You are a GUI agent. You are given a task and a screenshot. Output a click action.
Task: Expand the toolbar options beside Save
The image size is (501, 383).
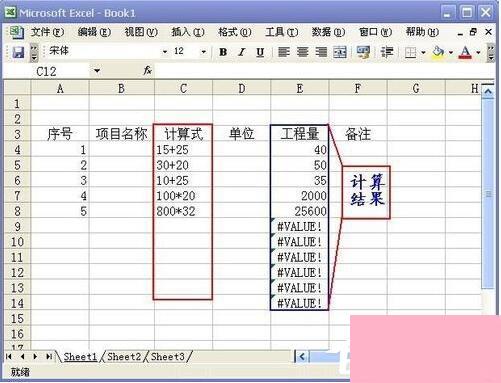(34, 52)
